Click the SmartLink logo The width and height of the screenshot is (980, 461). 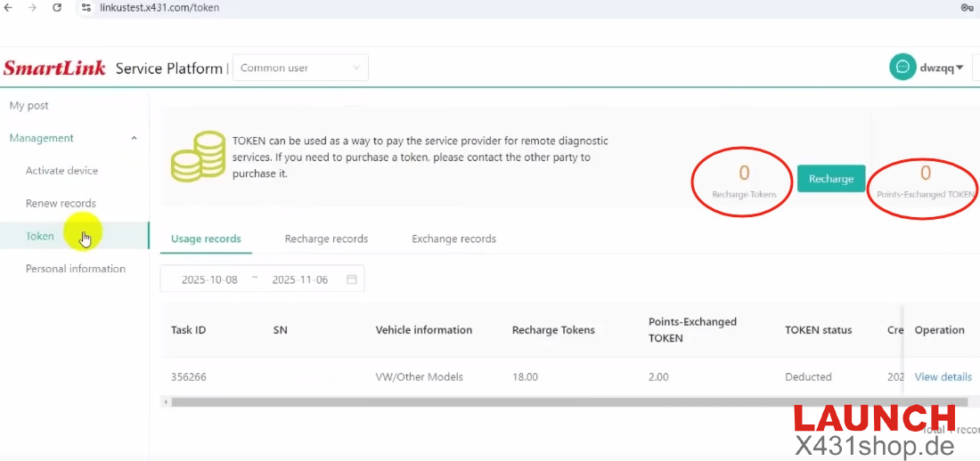coord(54,69)
